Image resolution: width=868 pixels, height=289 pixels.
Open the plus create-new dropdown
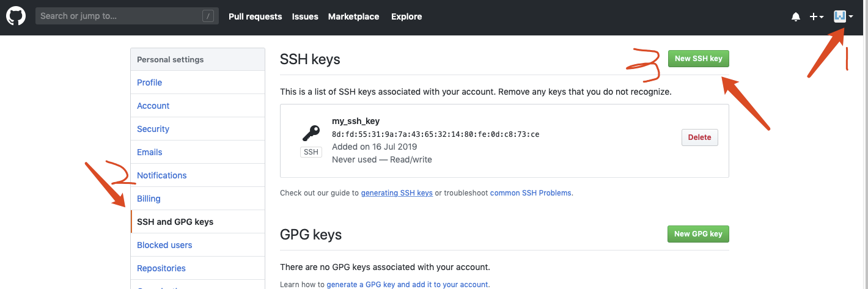coord(817,17)
